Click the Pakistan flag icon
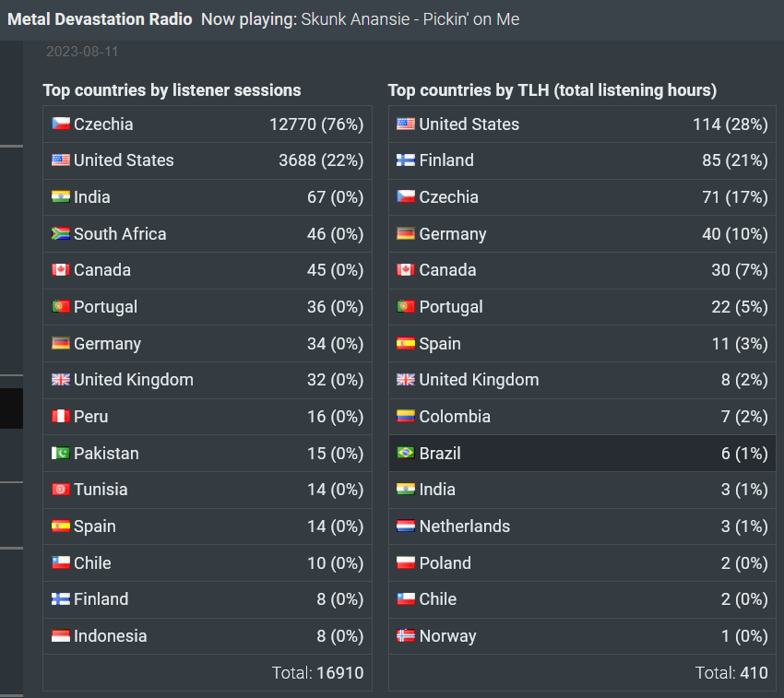 pyautogui.click(x=61, y=453)
